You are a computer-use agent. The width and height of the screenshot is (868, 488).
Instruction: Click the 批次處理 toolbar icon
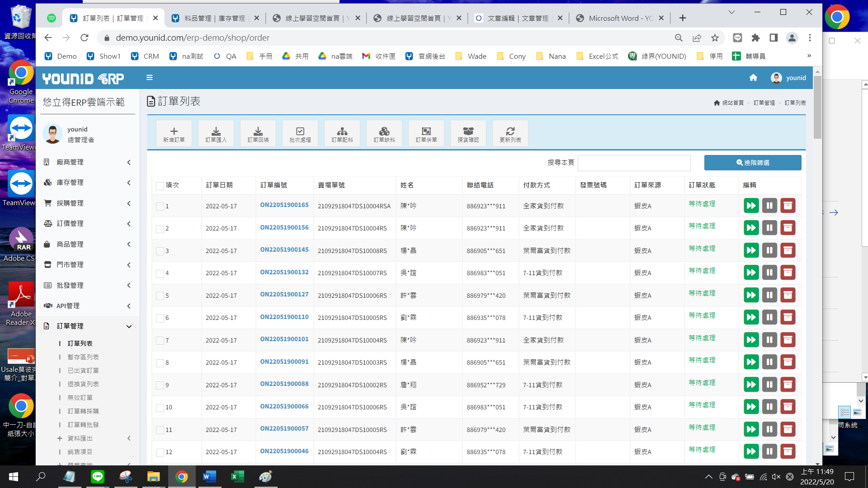pos(300,131)
